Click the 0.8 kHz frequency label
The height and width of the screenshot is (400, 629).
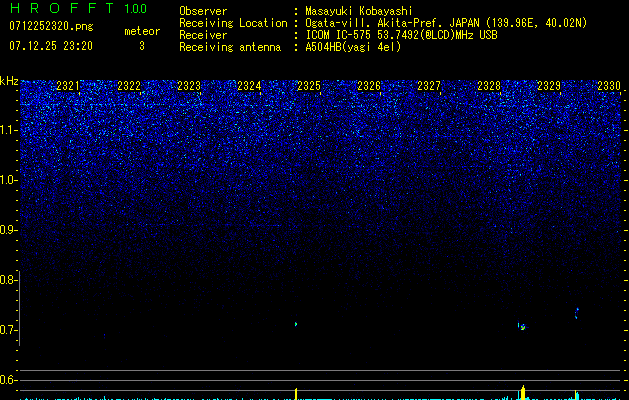[x=8, y=280]
